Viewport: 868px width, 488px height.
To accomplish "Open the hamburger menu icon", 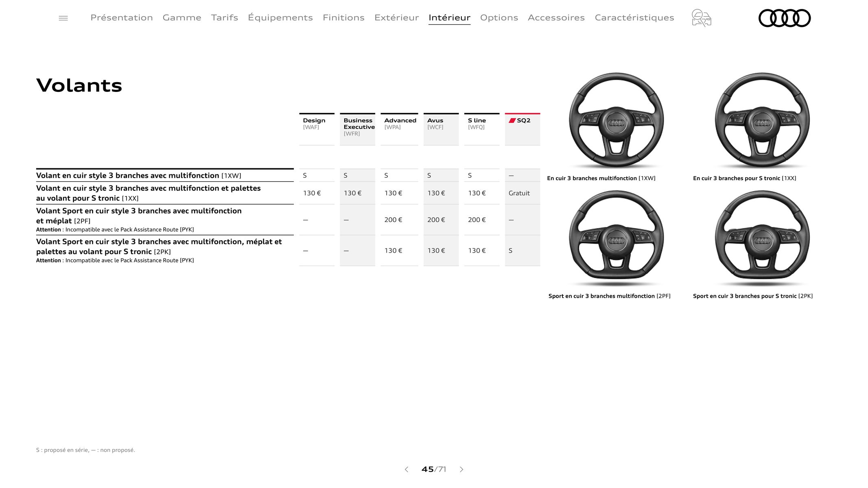I will [x=63, y=18].
